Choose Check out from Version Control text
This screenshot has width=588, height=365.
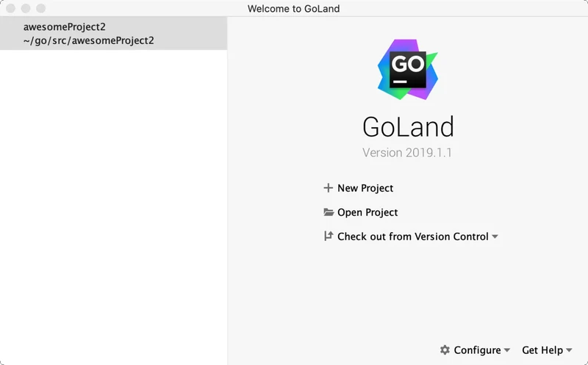[412, 236]
